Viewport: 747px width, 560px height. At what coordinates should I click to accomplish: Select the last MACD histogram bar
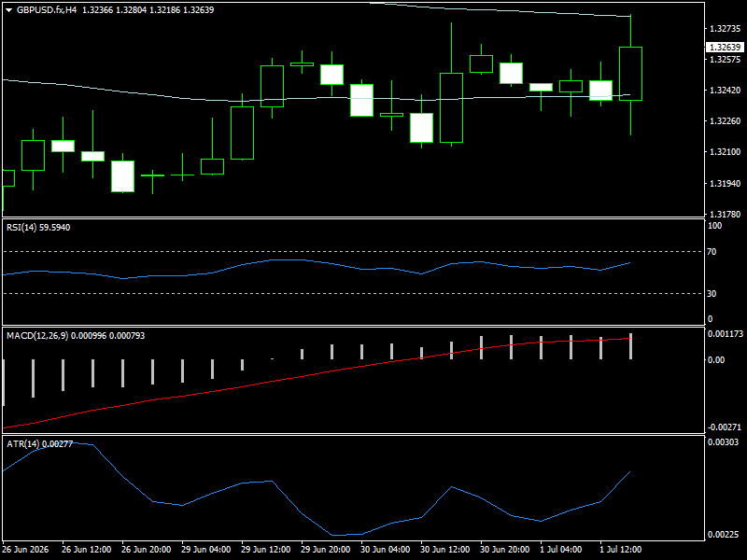pos(631,346)
